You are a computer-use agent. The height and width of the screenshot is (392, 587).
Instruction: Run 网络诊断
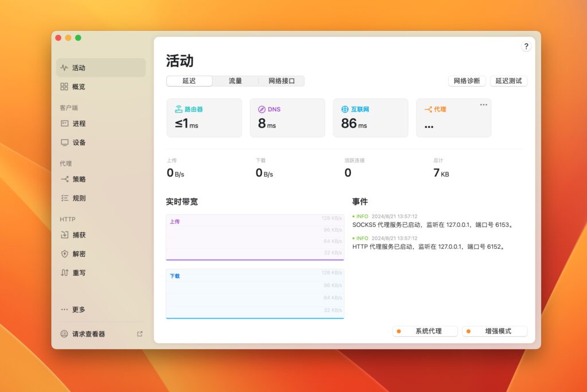466,81
